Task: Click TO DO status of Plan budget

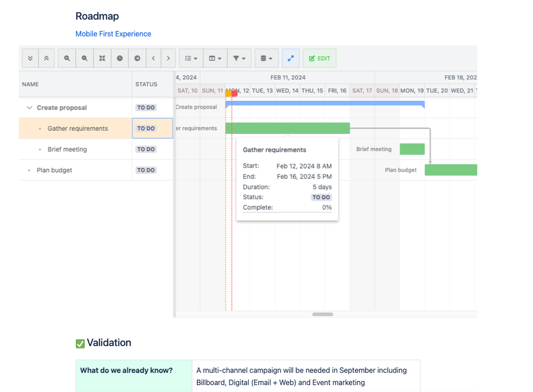Action: [x=146, y=170]
